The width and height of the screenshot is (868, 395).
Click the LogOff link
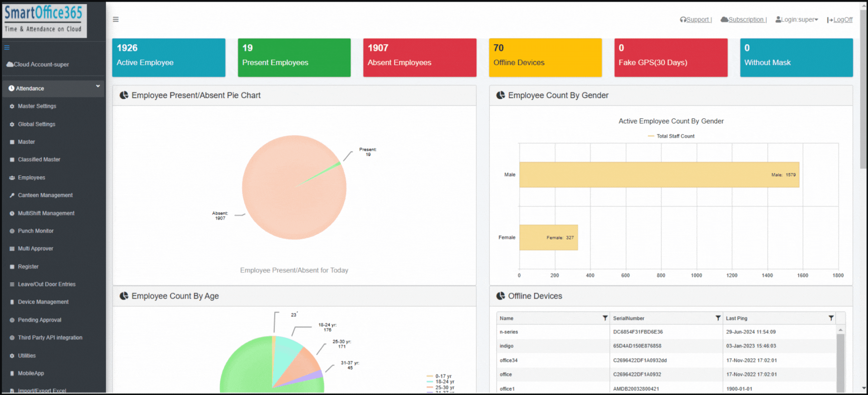[x=842, y=20]
